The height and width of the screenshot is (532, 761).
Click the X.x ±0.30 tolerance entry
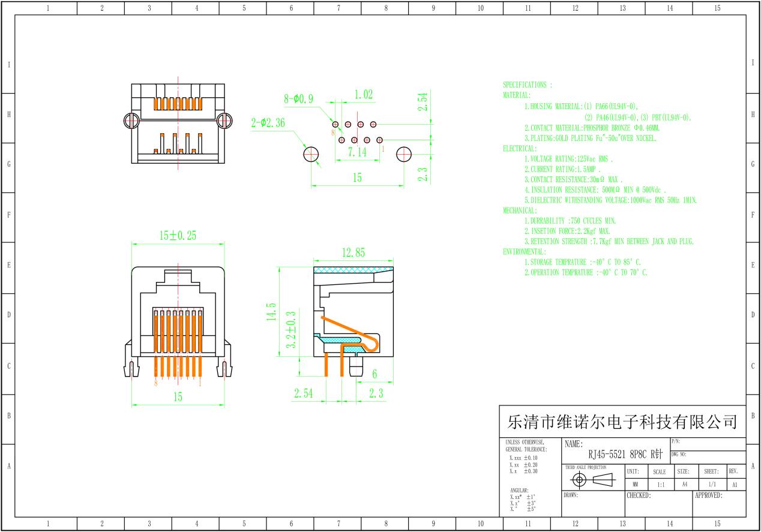coord(523,471)
